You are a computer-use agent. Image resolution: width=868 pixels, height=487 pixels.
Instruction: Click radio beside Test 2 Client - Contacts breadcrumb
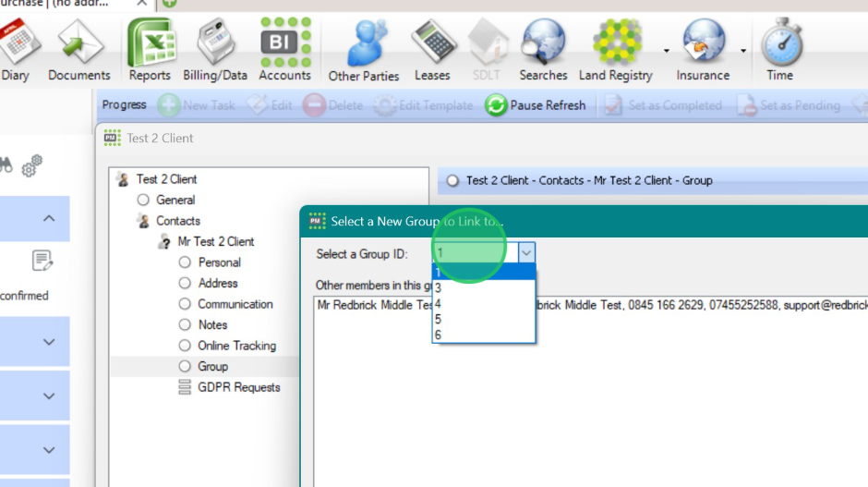tap(452, 180)
